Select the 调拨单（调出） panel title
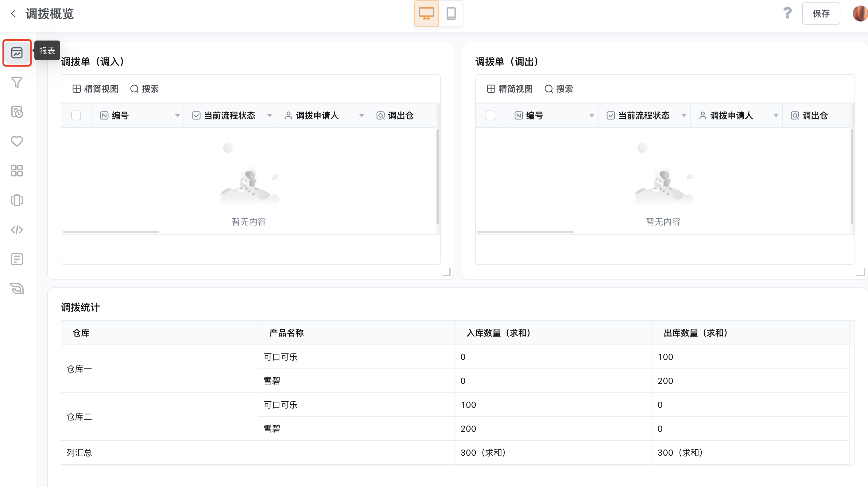The height and width of the screenshot is (487, 868). pos(507,62)
